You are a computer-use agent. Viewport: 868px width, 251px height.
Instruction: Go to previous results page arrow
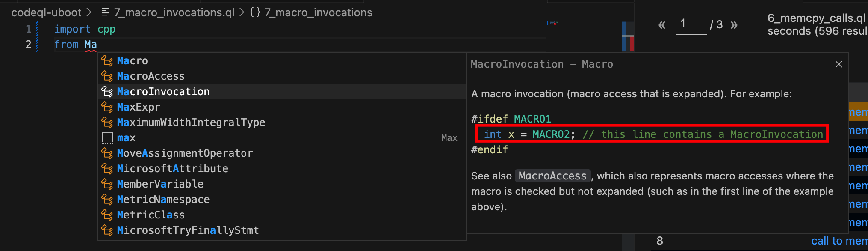[x=662, y=25]
